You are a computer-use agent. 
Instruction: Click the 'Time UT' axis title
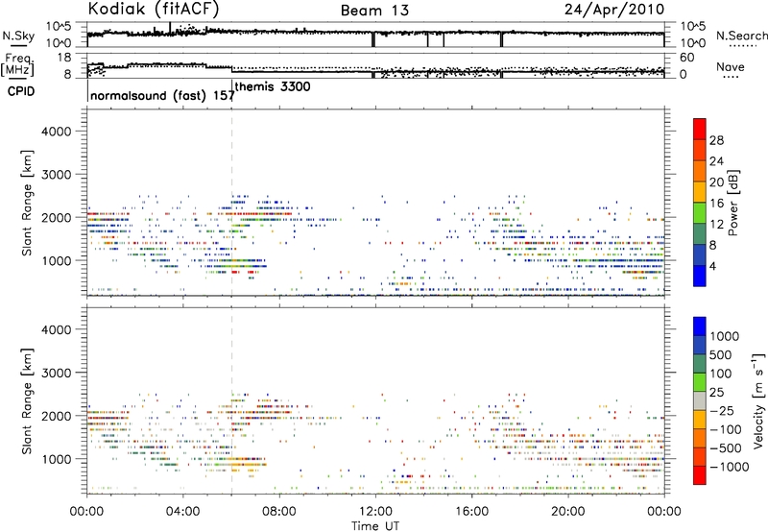375,526
